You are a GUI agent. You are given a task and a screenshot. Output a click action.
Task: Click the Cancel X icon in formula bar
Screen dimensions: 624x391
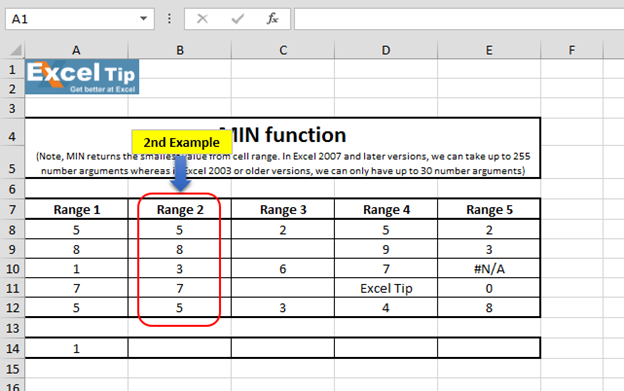click(x=202, y=19)
